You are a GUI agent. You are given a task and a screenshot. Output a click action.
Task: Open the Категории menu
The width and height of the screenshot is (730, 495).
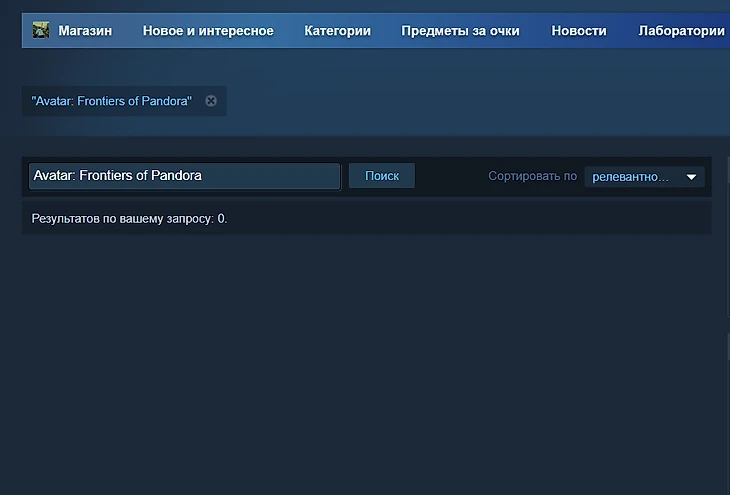coord(338,31)
